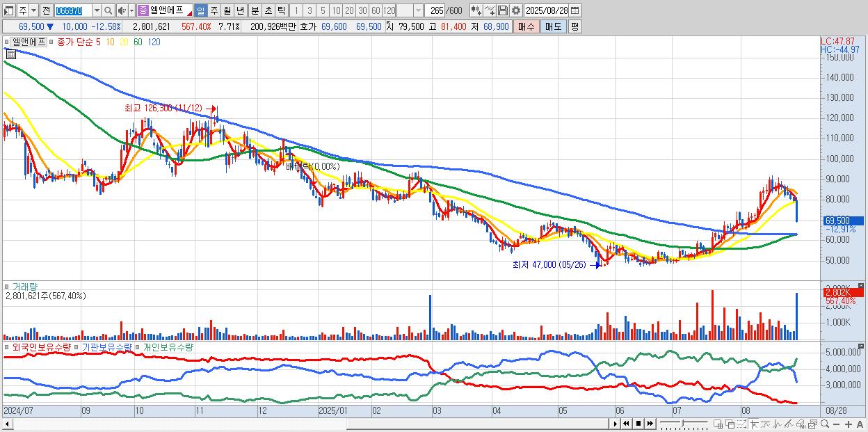This screenshot has width=868, height=432.
Task: Click the minus zoom-out icon
Action: (836, 424)
